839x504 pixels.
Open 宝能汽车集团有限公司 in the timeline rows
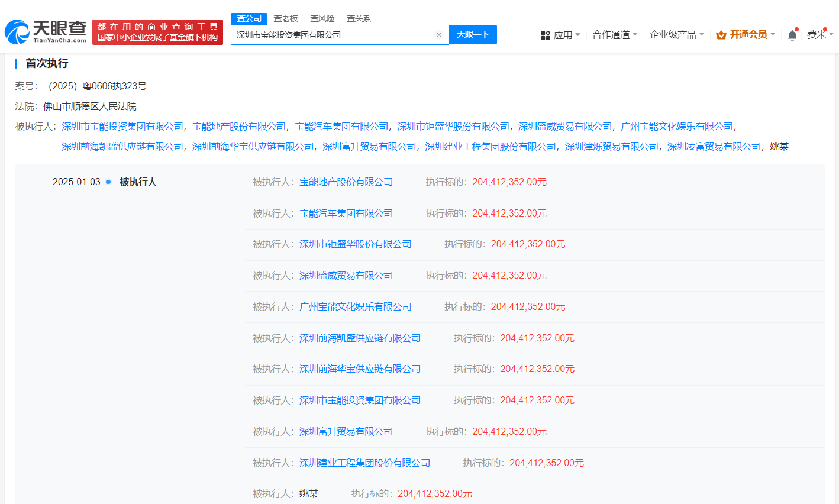[346, 213]
